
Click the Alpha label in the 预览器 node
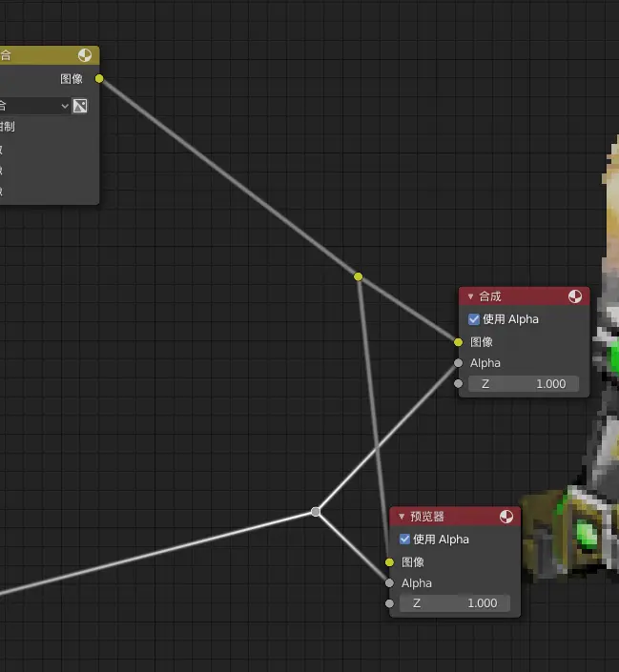417,582
